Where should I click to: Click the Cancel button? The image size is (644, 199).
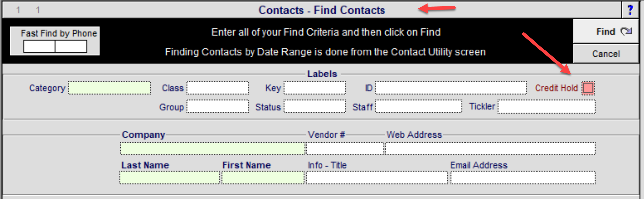pyautogui.click(x=606, y=54)
